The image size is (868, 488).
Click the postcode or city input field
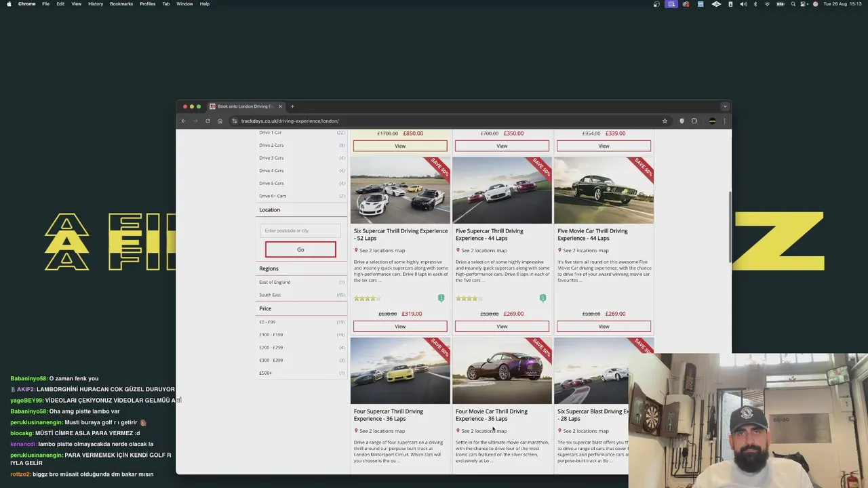pyautogui.click(x=300, y=230)
